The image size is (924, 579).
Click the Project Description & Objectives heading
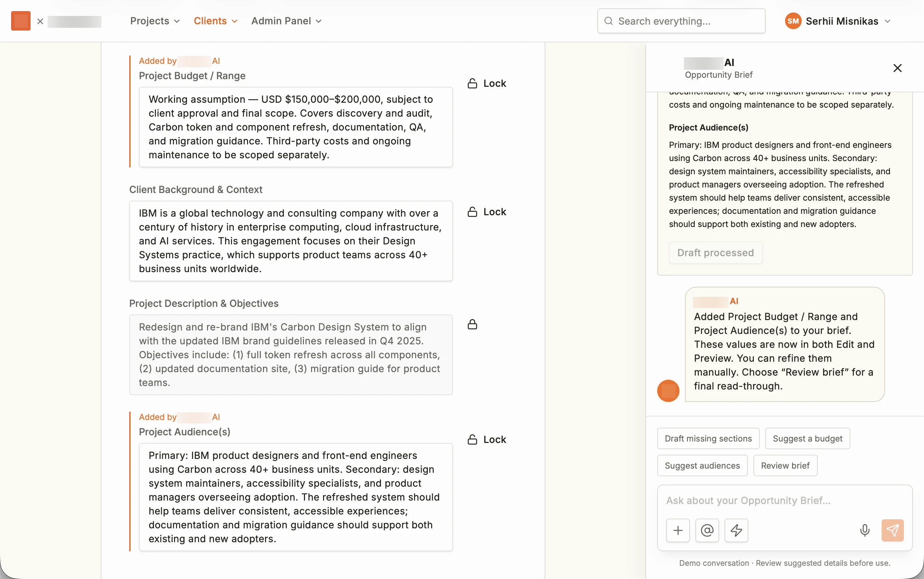pos(204,303)
